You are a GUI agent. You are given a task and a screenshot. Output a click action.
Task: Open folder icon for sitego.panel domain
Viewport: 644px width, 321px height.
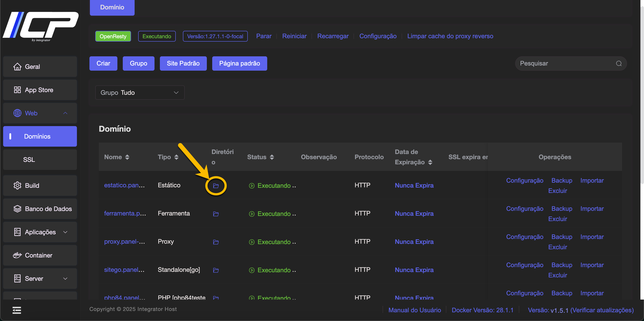(216, 270)
